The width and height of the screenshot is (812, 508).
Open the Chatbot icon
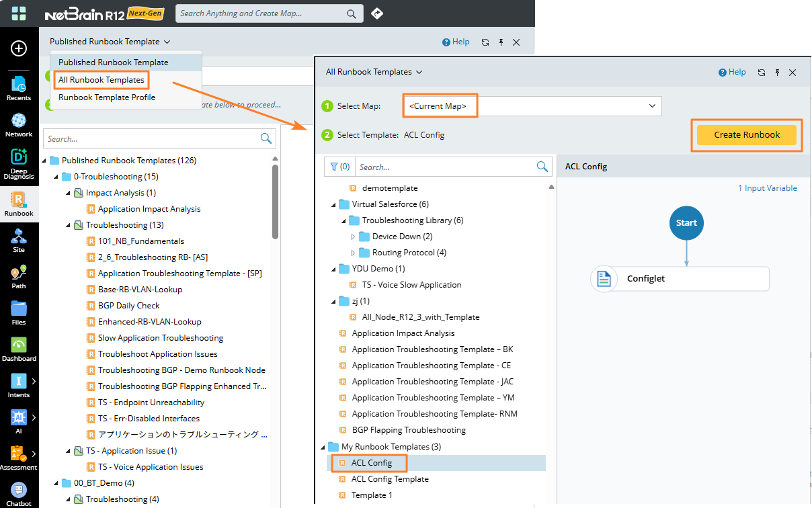pos(19,493)
